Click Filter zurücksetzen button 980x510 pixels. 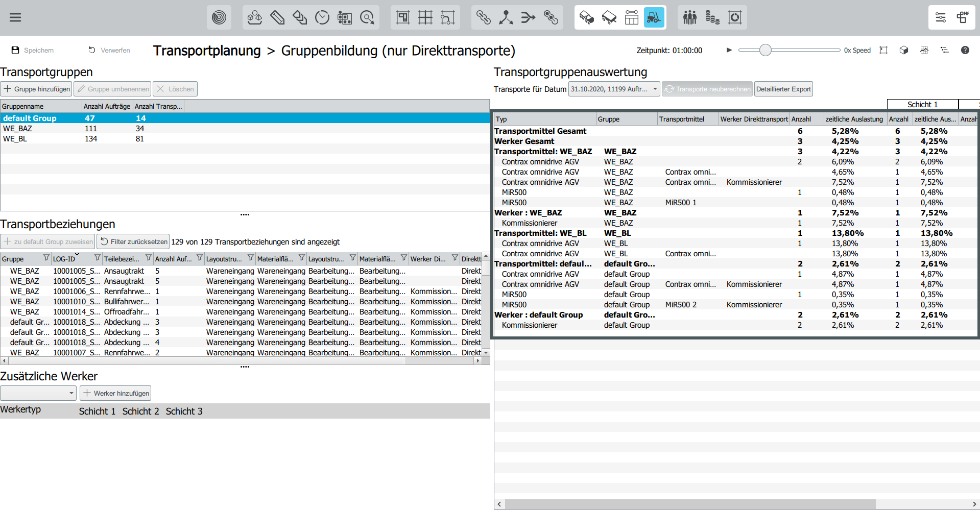pyautogui.click(x=133, y=241)
